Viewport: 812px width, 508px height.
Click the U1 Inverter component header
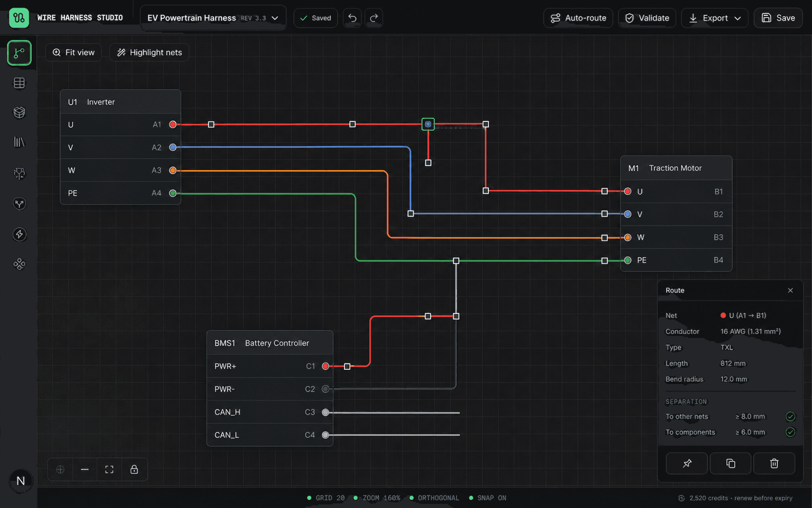[120, 102]
